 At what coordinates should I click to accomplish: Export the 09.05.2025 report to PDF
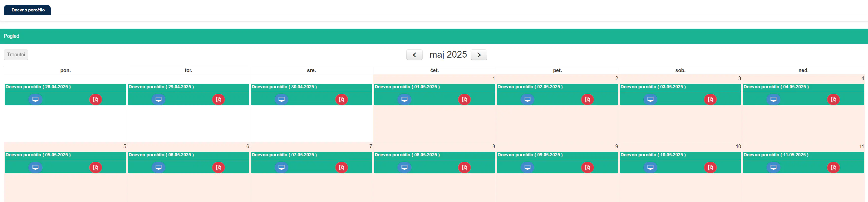587,167
